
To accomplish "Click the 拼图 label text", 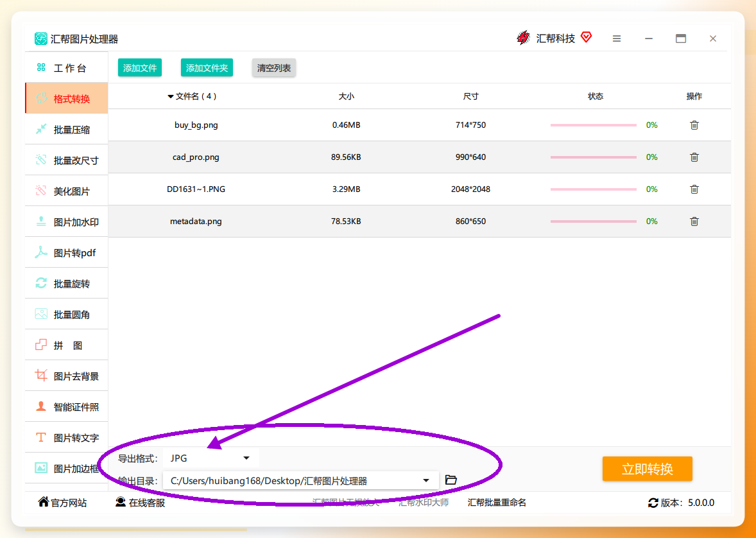I will click(x=68, y=345).
